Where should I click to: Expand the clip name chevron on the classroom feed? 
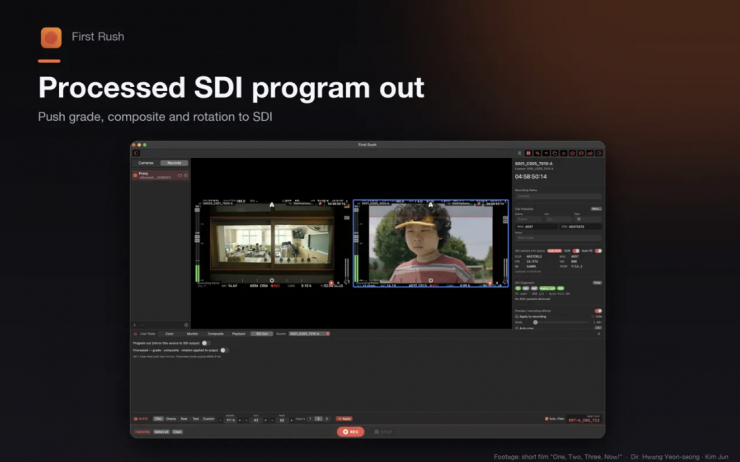(201, 203)
